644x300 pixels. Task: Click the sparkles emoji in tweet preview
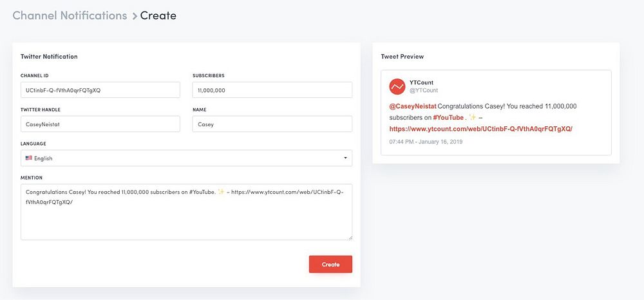[x=473, y=118]
